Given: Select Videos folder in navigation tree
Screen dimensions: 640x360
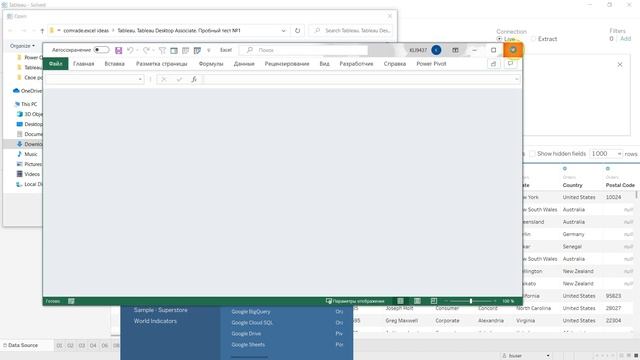Looking at the screenshot, I should [28, 174].
